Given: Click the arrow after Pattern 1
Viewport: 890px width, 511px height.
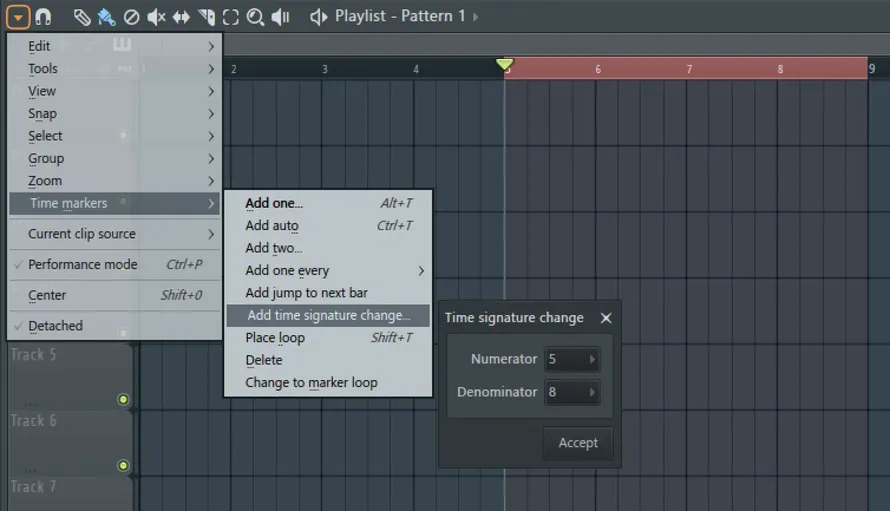Looking at the screenshot, I should (x=476, y=17).
